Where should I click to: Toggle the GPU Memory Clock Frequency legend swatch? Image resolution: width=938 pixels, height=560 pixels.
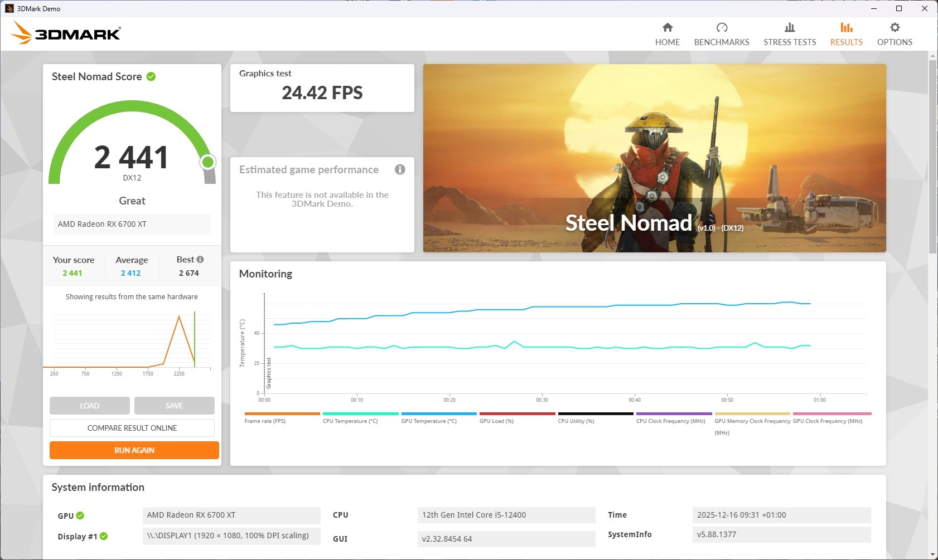[x=753, y=414]
